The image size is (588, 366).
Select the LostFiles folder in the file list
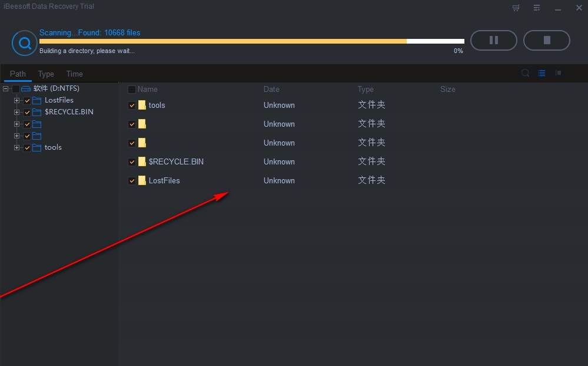click(164, 180)
